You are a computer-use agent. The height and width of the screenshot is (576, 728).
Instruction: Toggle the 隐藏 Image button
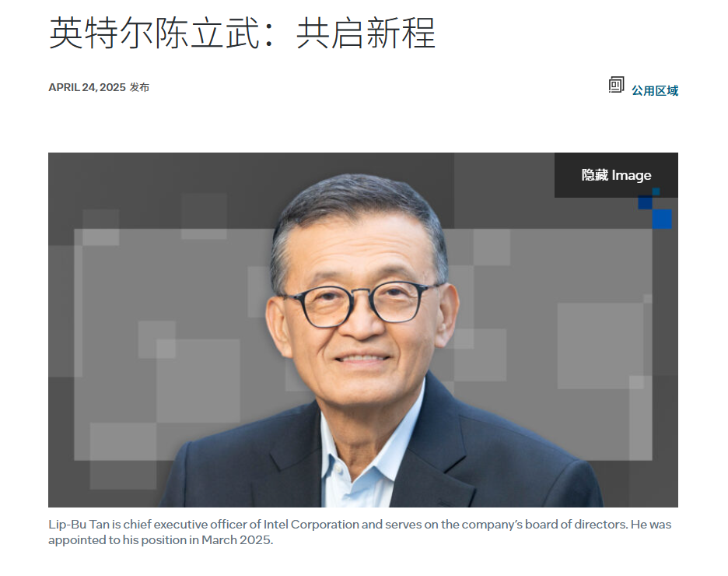point(616,175)
